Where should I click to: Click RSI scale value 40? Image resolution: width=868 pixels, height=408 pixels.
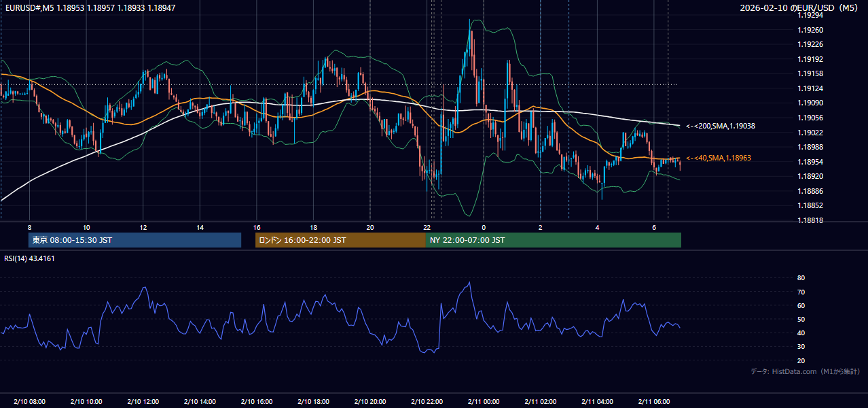pyautogui.click(x=801, y=333)
